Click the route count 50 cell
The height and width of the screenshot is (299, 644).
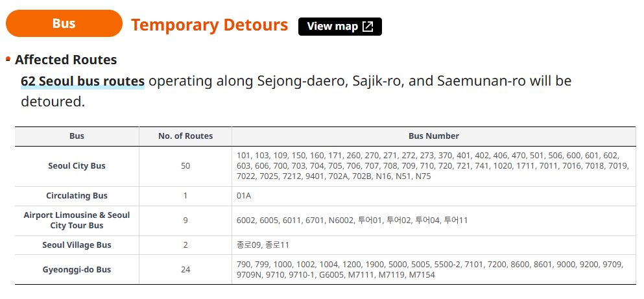pyautogui.click(x=185, y=166)
